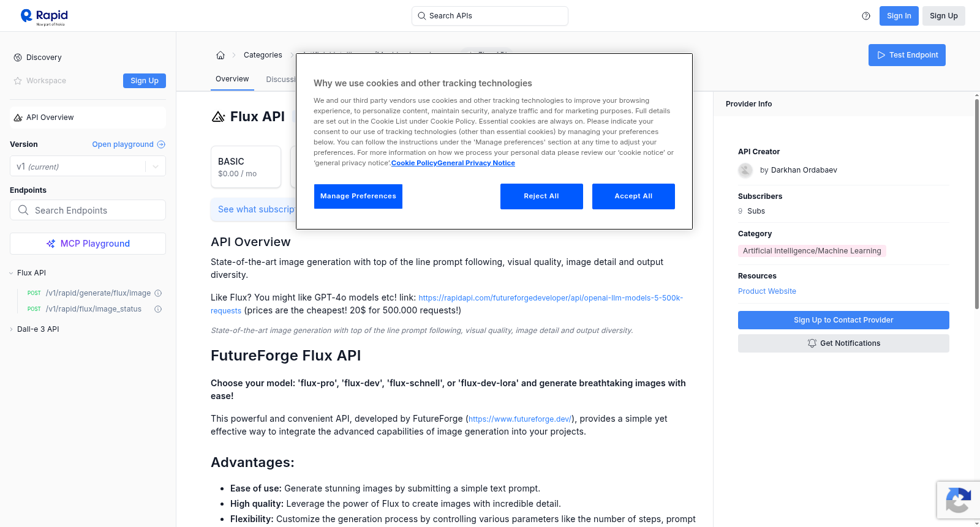This screenshot has width=980, height=527.
Task: Reject all cookies
Action: (x=541, y=196)
